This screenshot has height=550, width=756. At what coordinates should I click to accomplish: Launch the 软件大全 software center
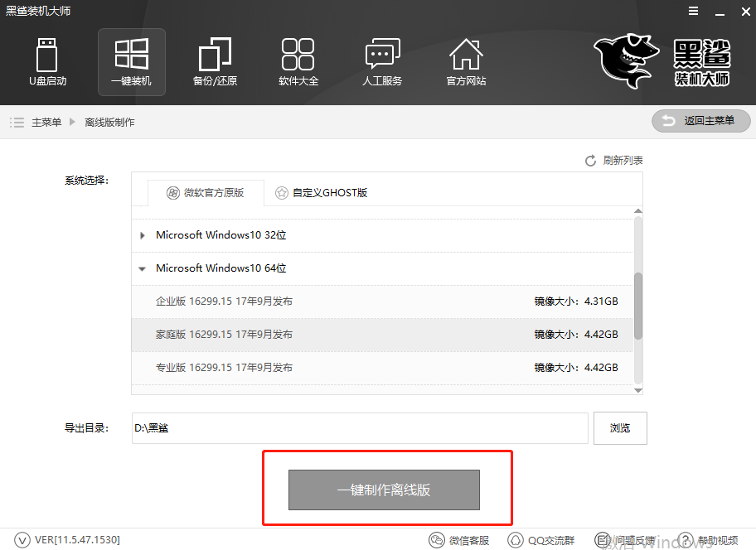(x=298, y=62)
